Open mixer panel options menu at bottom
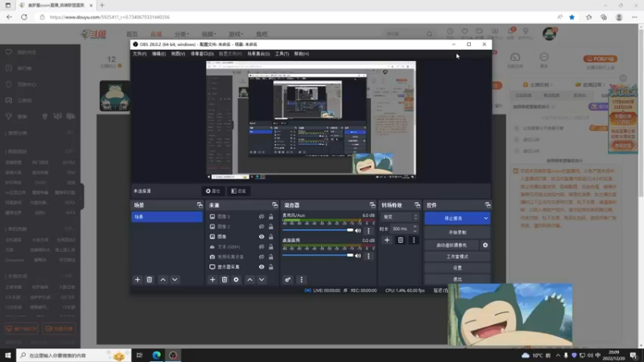The width and height of the screenshot is (644, 362). click(x=301, y=279)
